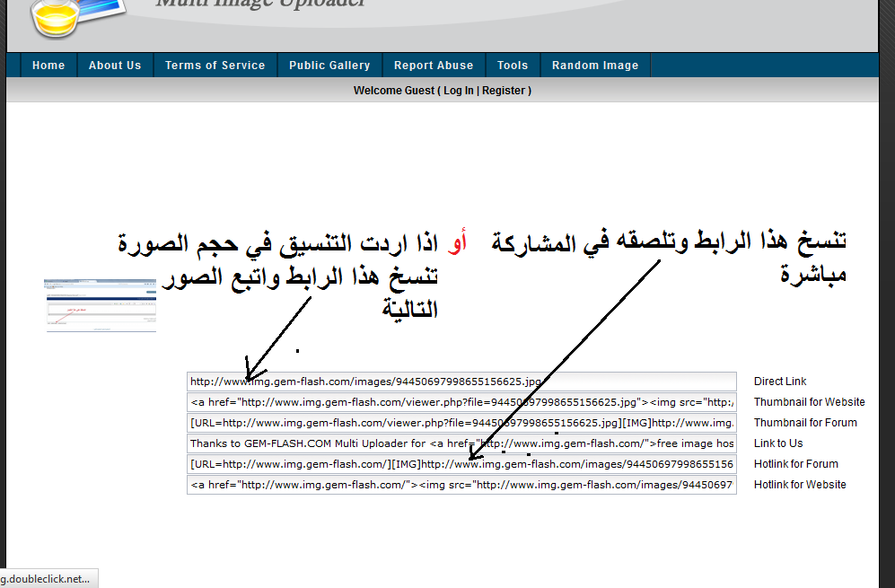Click the 'Hotlink for Forum' label
The width and height of the screenshot is (895, 588).
(795, 464)
